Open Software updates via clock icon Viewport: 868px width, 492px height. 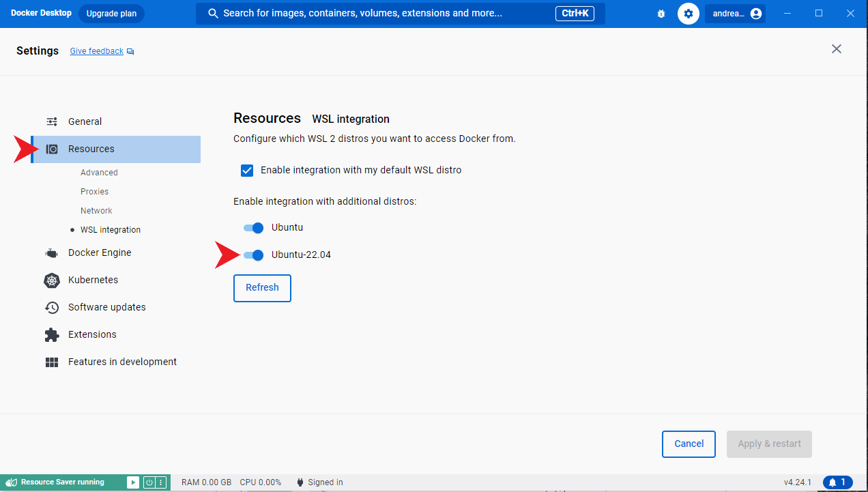click(51, 307)
